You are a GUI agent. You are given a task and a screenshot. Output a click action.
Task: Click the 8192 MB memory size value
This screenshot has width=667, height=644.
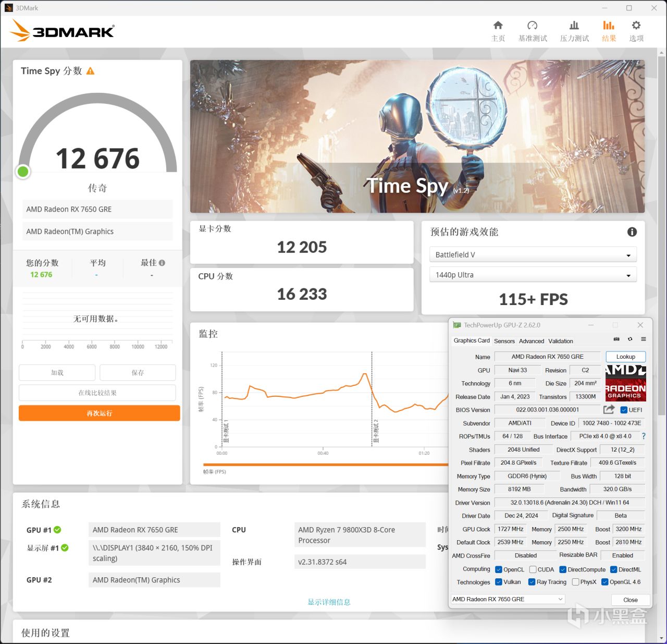(519, 489)
